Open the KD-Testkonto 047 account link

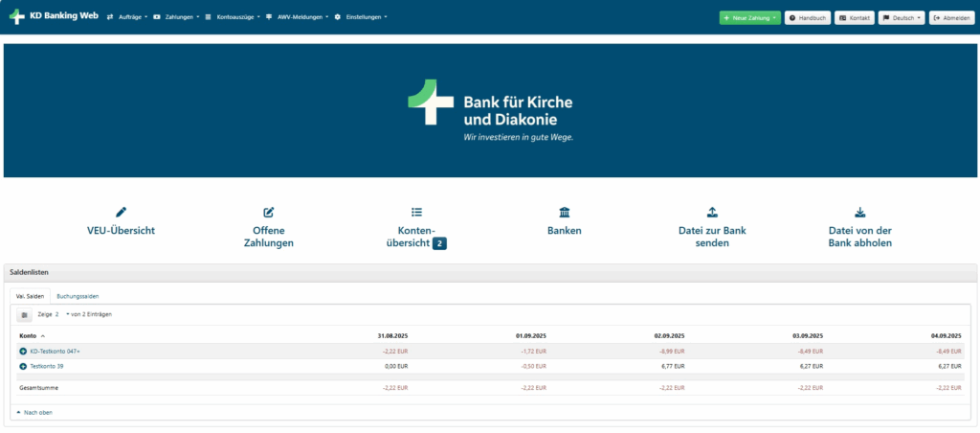pyautogui.click(x=55, y=351)
